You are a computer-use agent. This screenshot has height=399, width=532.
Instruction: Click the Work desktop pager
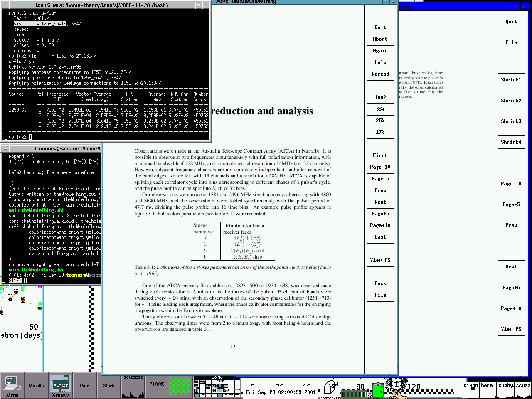click(217, 387)
